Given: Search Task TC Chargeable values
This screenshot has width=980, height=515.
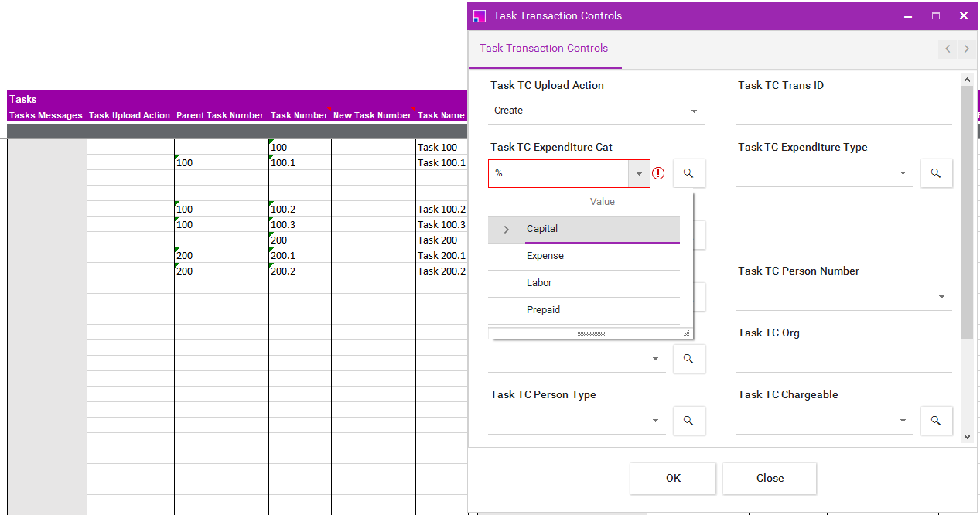Looking at the screenshot, I should pyautogui.click(x=936, y=421).
